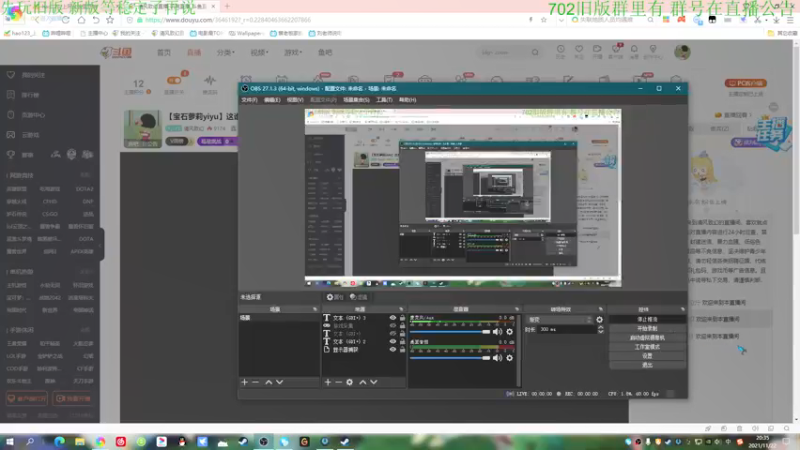The width and height of the screenshot is (800, 450).
Task: Remove the selected source with the minus icon
Action: [338, 382]
